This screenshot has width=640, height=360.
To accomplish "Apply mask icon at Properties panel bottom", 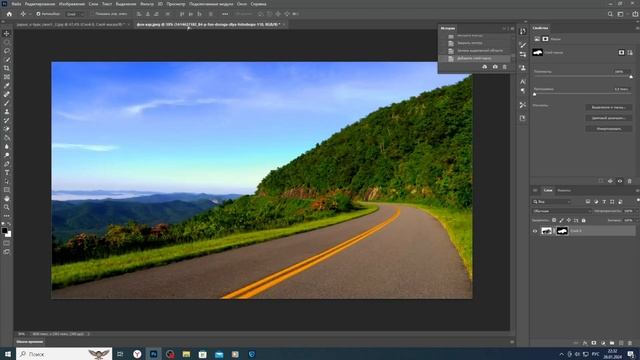I will pyautogui.click(x=610, y=181).
